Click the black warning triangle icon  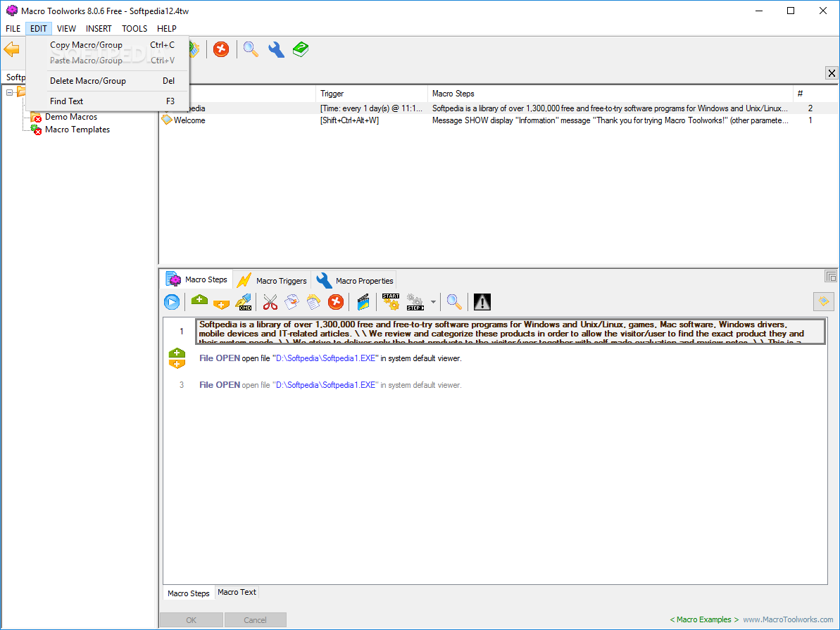[482, 302]
